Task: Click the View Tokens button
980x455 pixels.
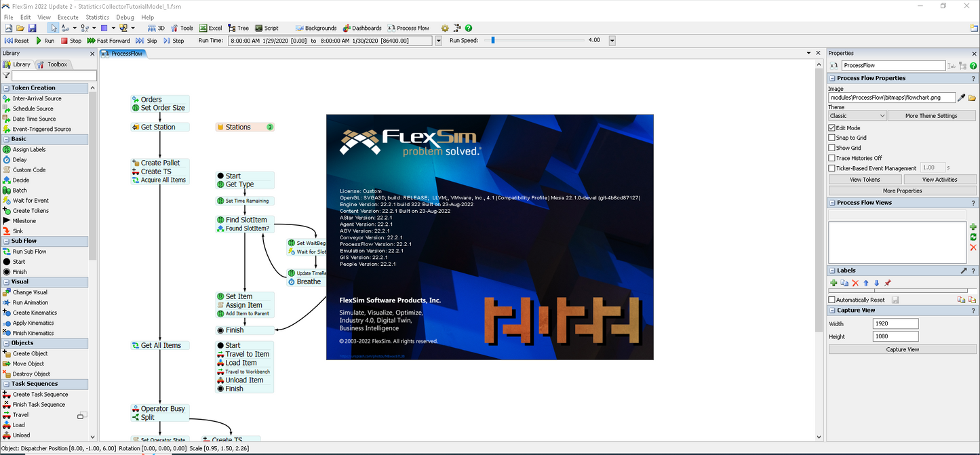Action: pos(865,180)
